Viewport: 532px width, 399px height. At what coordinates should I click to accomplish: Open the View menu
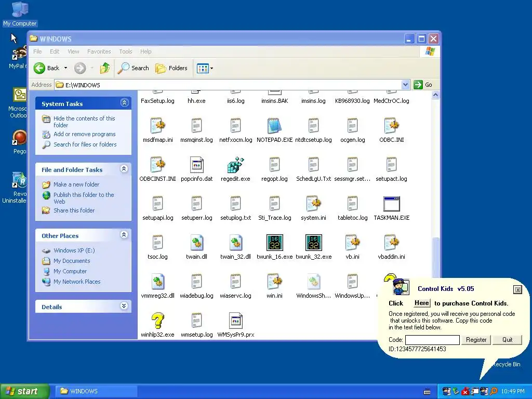point(73,51)
